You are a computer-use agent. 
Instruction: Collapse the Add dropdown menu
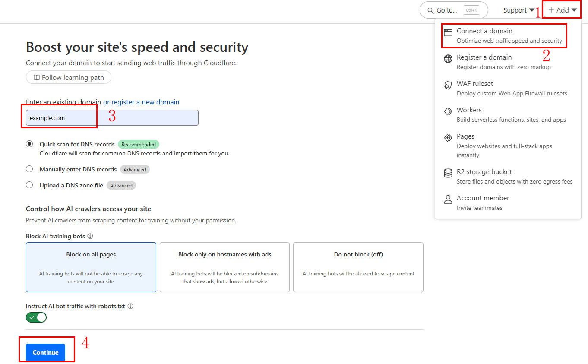pyautogui.click(x=562, y=10)
